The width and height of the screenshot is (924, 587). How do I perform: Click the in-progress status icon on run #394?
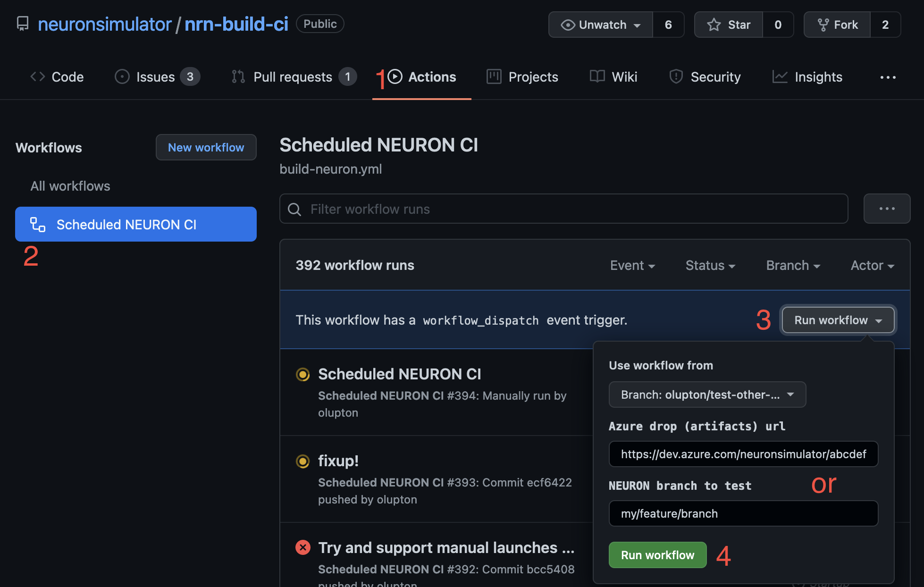tap(302, 374)
